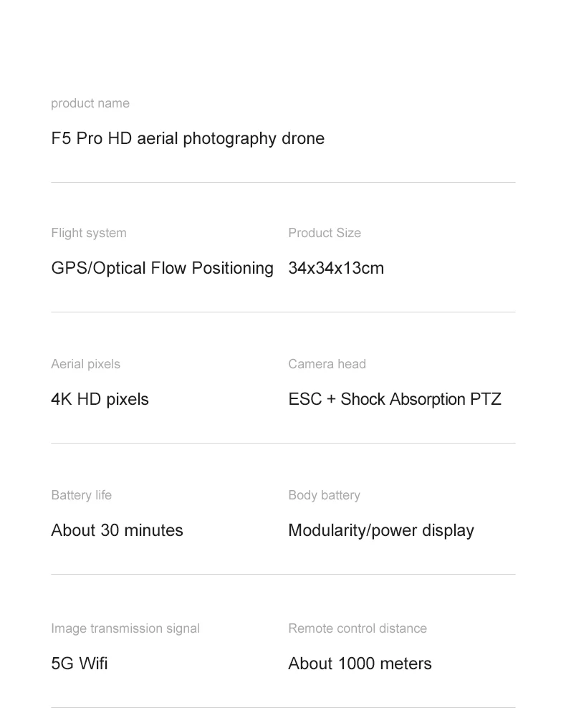
Task: Select the '34x34x13cm' value
Action: click(x=336, y=268)
